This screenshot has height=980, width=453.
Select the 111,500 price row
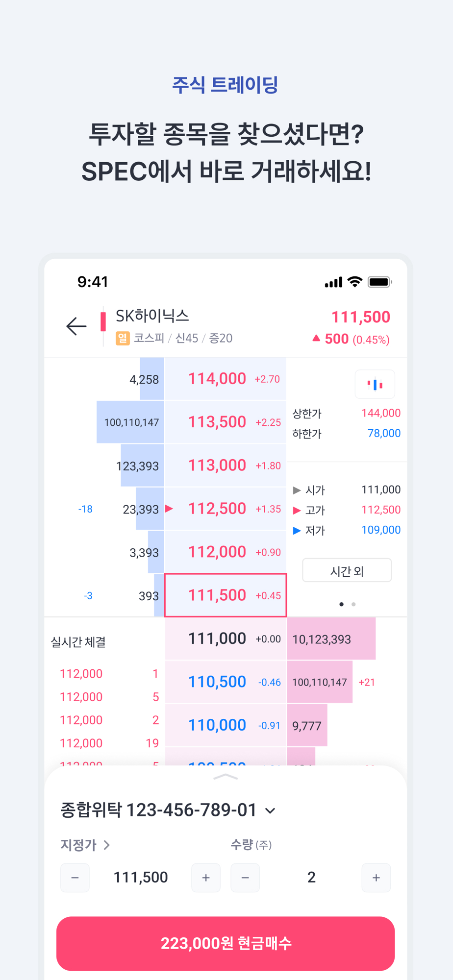[x=226, y=595]
